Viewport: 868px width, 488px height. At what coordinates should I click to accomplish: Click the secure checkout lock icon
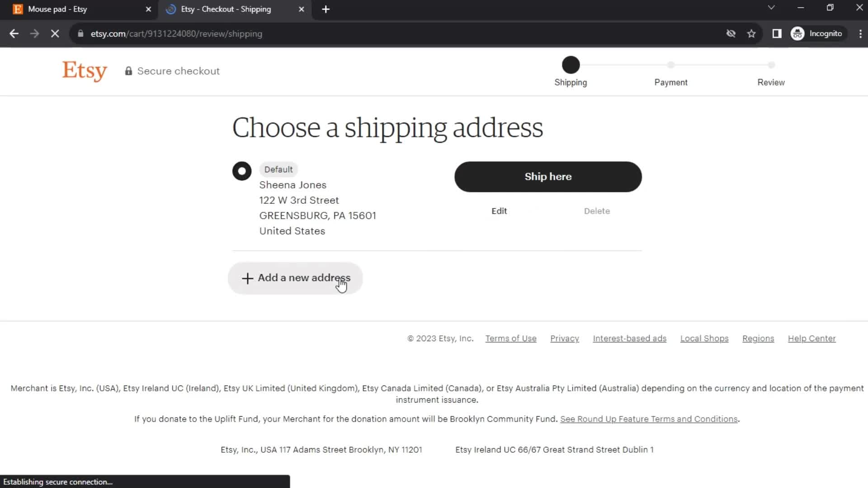pos(128,70)
